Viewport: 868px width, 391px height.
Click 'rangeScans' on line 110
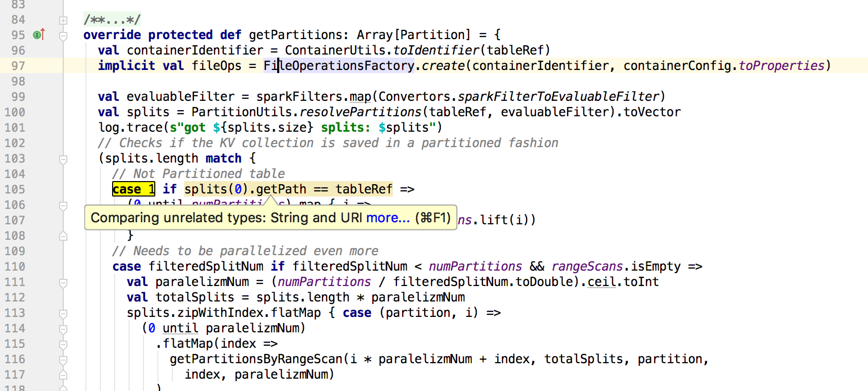click(x=587, y=266)
